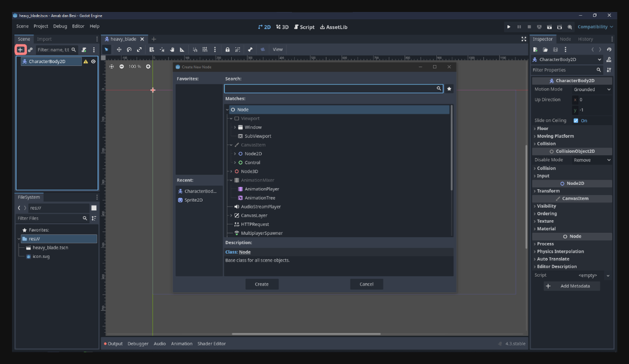This screenshot has height=364, width=629.
Task: Expand the Node2D tree item arrow
Action: (235, 154)
